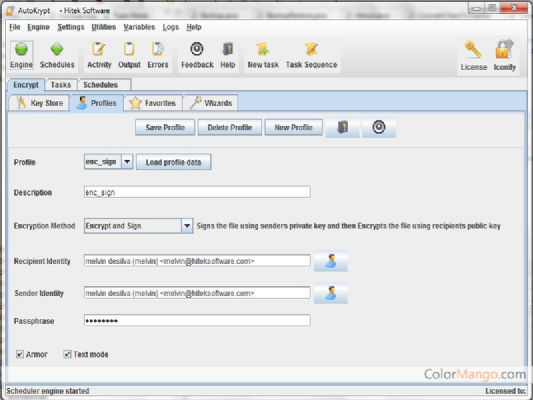Image resolution: width=533 pixels, height=400 pixels.
Task: Open the Help menu
Action: pyautogui.click(x=194, y=27)
